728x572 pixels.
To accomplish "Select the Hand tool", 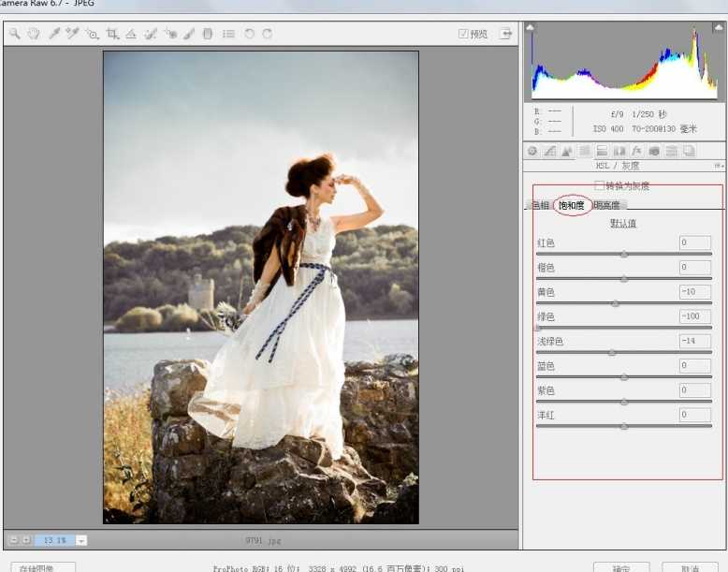I will tap(34, 34).
